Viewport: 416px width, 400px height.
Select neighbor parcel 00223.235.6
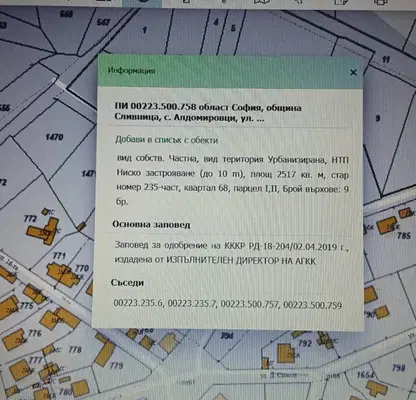(x=138, y=303)
